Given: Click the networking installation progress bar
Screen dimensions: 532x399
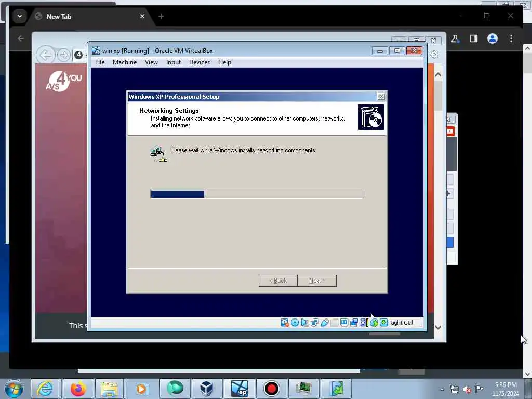Looking at the screenshot, I should 257,194.
